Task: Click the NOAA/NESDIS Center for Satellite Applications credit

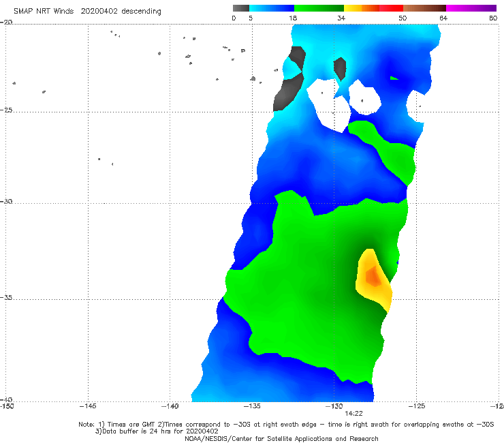Action: tap(281, 438)
